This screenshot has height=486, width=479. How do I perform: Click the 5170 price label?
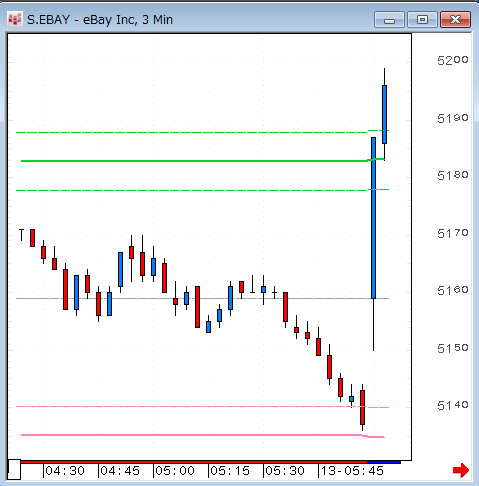453,233
